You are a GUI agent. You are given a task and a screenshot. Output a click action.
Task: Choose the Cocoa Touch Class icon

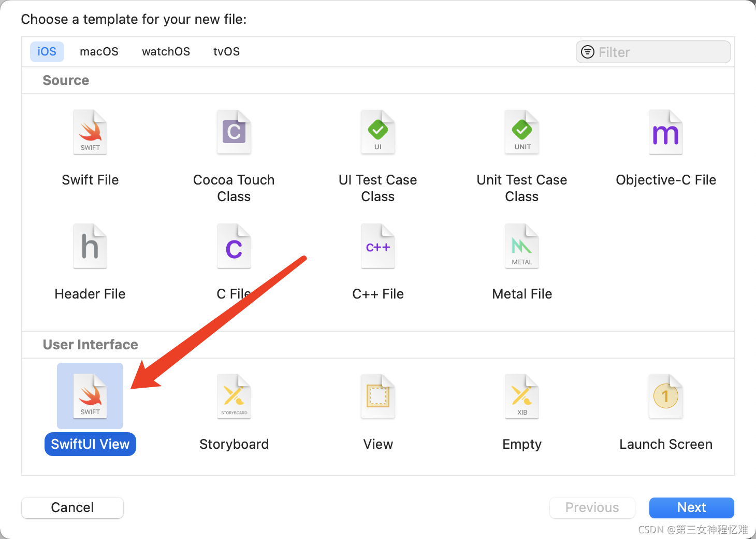click(234, 132)
